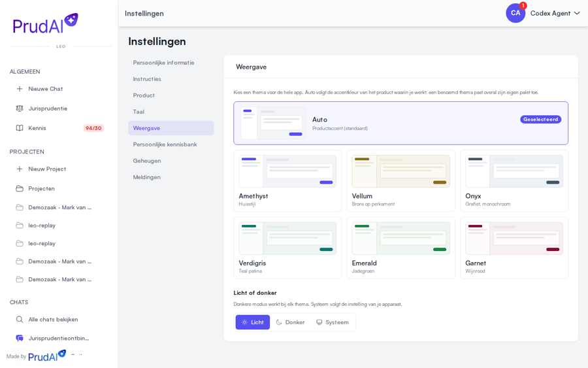The height and width of the screenshot is (368, 588).
Task: Open Jurisprudentie via the scales icon
Action: coord(20,109)
